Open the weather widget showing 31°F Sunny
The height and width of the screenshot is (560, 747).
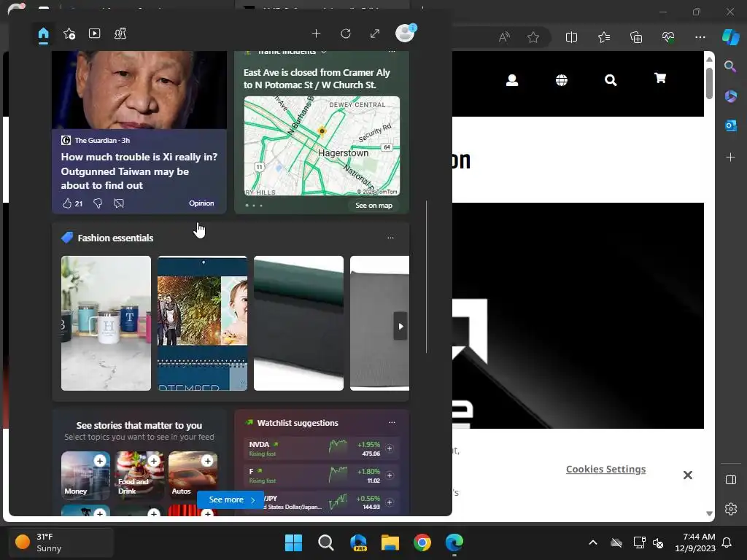(x=61, y=542)
